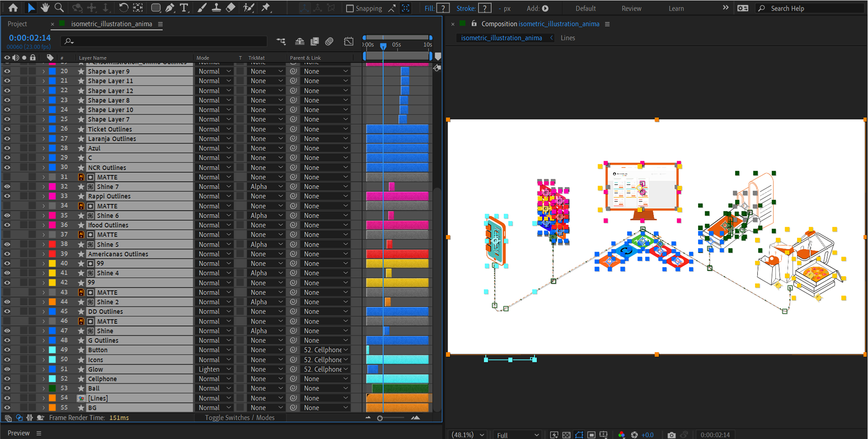Open the Parent dropdown for Button layer
The width and height of the screenshot is (868, 439).
[325, 350]
